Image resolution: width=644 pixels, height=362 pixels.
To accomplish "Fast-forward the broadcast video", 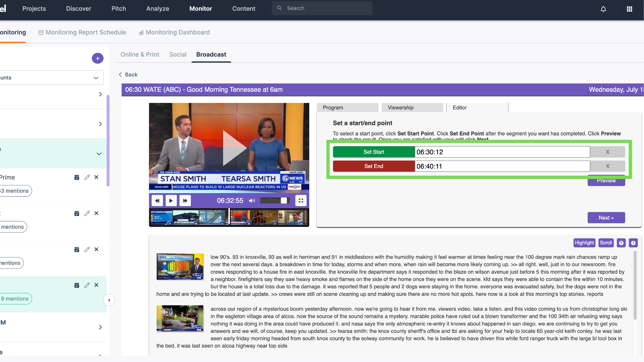I will tap(185, 200).
